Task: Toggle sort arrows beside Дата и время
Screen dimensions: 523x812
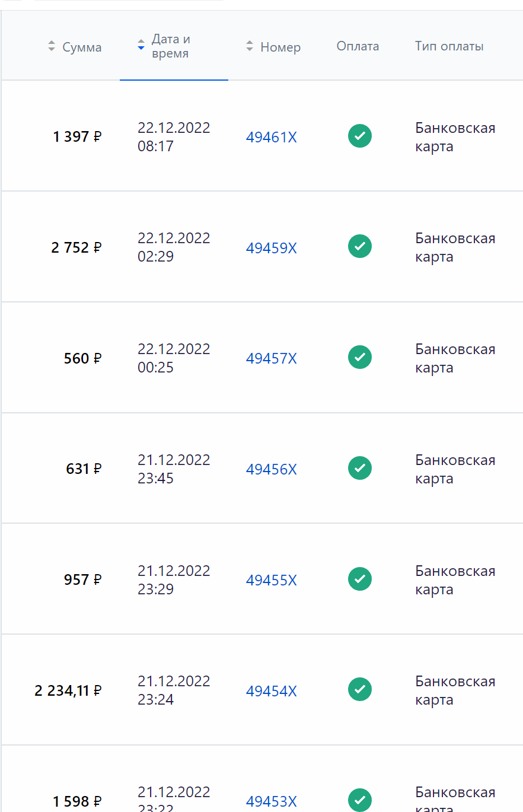Action: click(141, 45)
